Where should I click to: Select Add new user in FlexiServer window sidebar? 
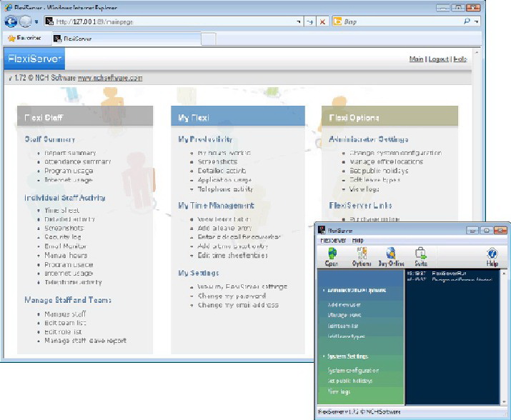344,305
